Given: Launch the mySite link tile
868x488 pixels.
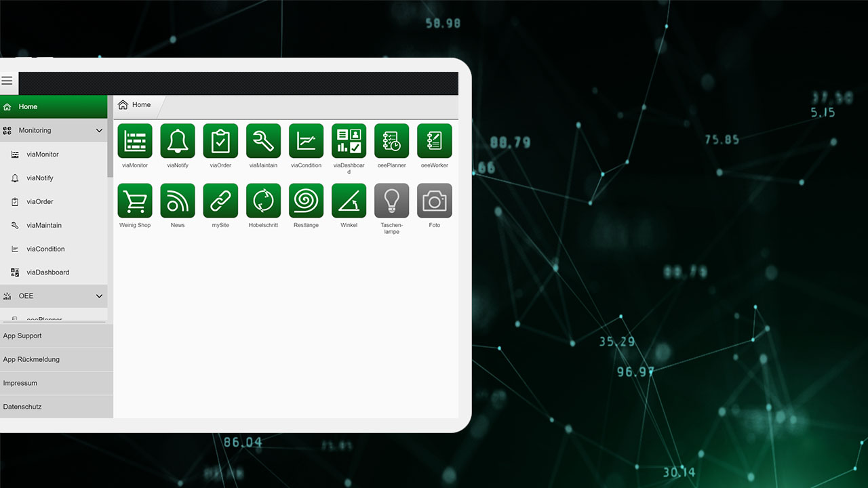Looking at the screenshot, I should pos(220,201).
